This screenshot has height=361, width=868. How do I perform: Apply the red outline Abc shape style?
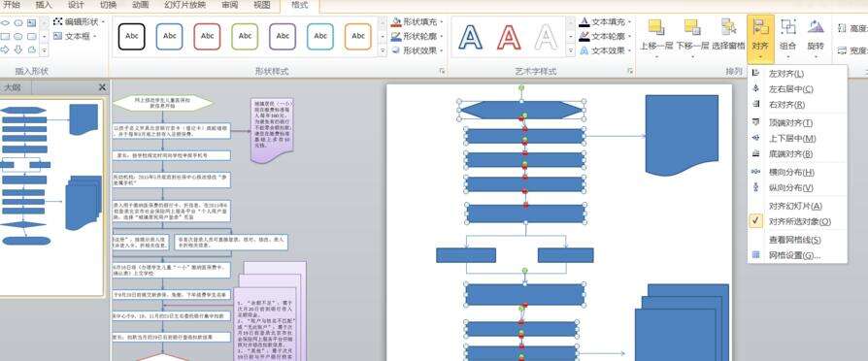pyautogui.click(x=207, y=37)
